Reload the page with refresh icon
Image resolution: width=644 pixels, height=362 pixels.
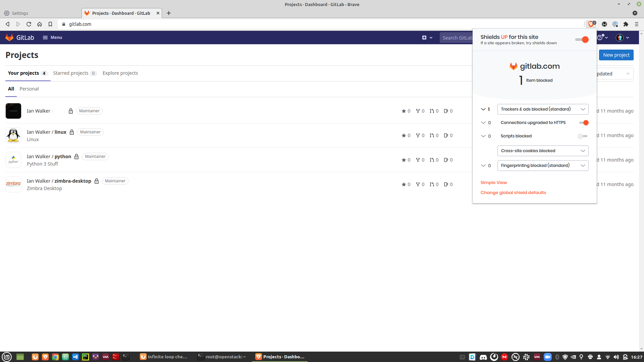tap(29, 24)
